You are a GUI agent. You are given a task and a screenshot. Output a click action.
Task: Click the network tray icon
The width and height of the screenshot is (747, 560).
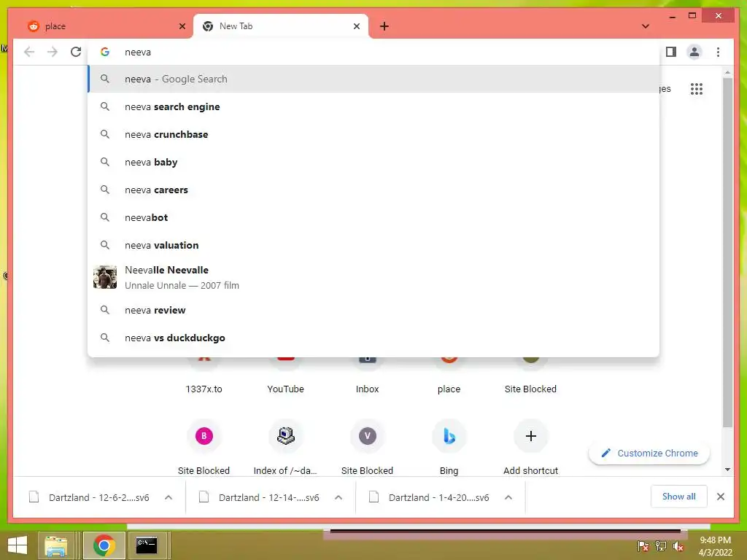661,546
